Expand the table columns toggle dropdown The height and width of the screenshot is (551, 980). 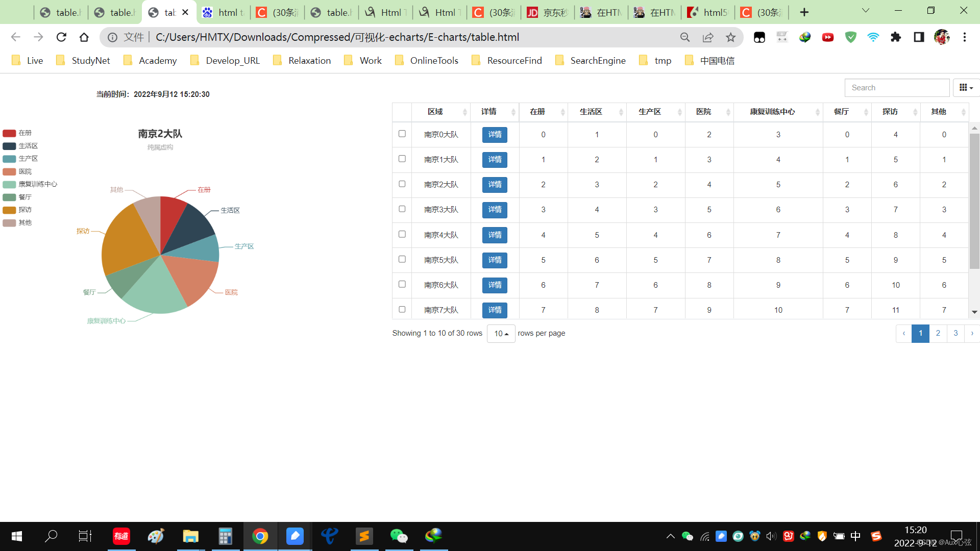pyautogui.click(x=966, y=88)
